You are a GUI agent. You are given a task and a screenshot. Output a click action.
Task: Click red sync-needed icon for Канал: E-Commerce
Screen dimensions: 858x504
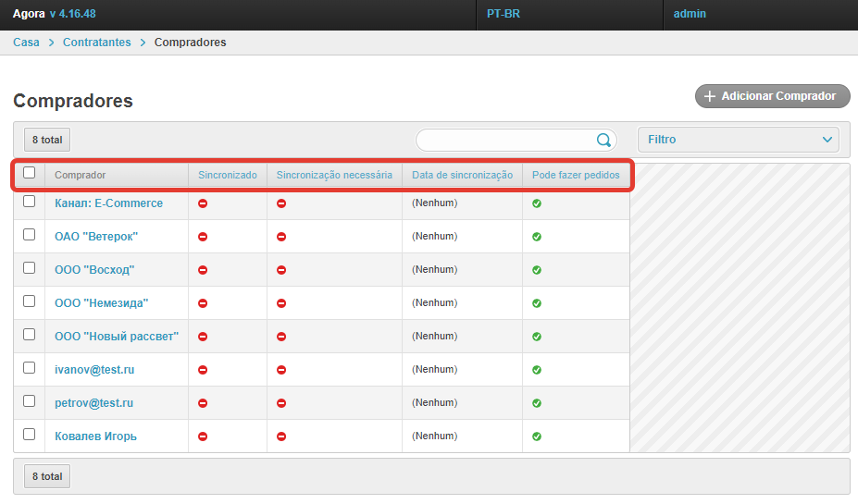[281, 203]
